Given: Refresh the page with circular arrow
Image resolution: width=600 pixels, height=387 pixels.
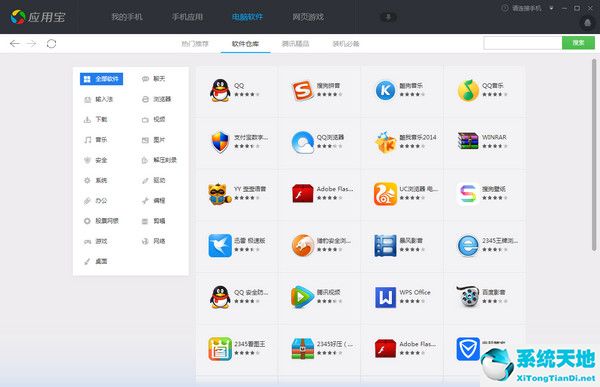Looking at the screenshot, I should [51, 44].
